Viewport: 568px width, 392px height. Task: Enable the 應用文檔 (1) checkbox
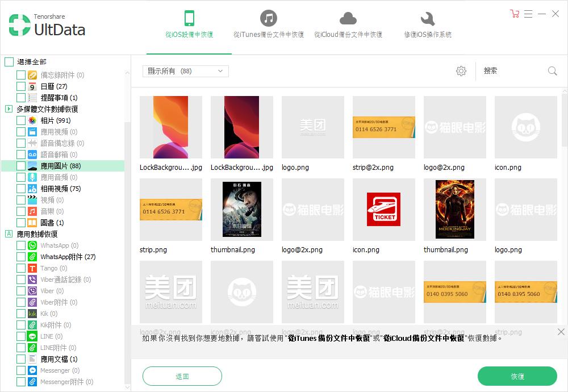[x=21, y=359]
